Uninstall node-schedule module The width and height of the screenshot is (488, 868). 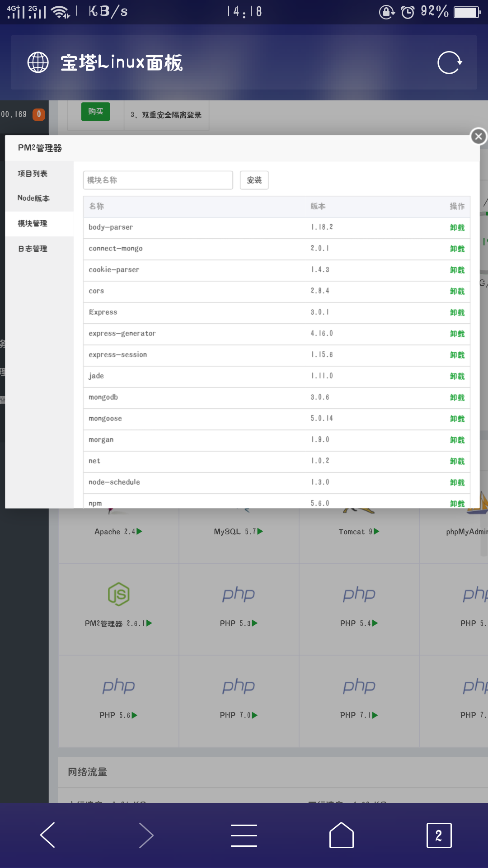(x=457, y=482)
